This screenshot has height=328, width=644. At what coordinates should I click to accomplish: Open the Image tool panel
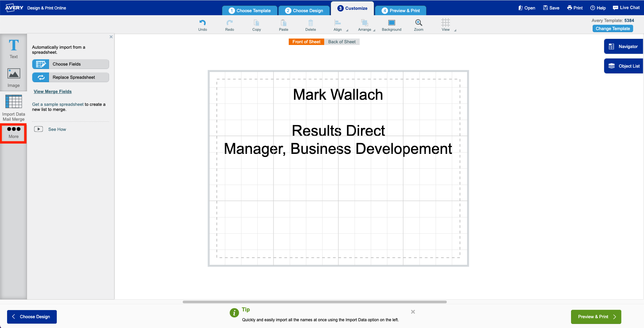coord(14,78)
